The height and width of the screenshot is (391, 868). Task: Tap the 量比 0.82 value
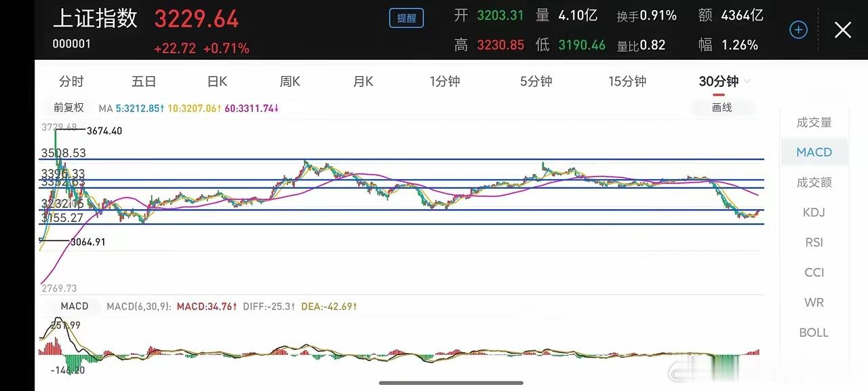click(x=653, y=45)
